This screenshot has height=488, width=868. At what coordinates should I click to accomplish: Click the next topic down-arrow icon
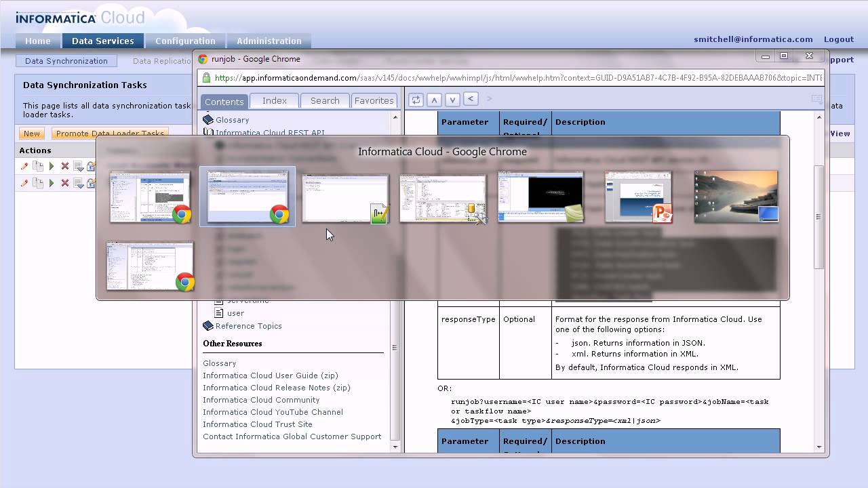[x=452, y=100]
